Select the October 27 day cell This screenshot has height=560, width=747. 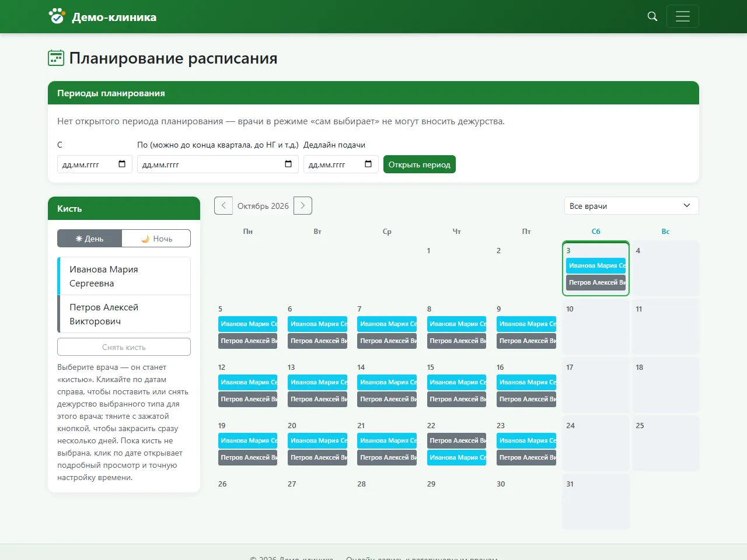pos(317,502)
